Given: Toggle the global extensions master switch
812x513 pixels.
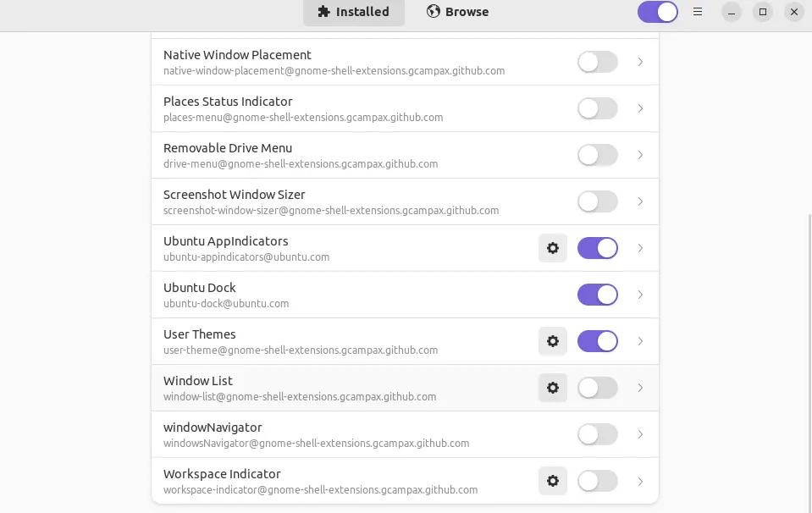Looking at the screenshot, I should coord(658,12).
